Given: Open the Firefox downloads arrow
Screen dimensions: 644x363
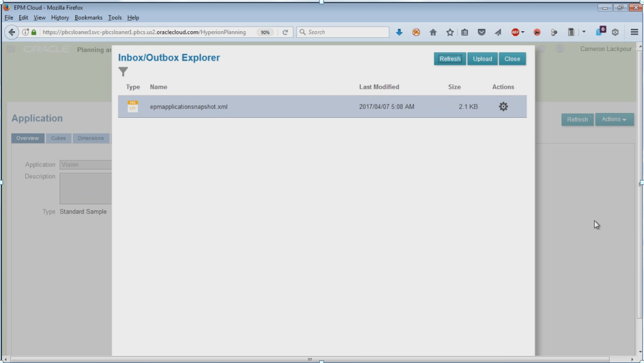Looking at the screenshot, I should coord(399,32).
